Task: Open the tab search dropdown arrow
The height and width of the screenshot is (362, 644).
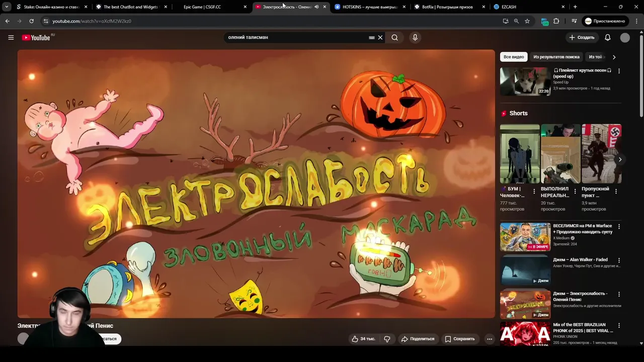Action: 7,7
